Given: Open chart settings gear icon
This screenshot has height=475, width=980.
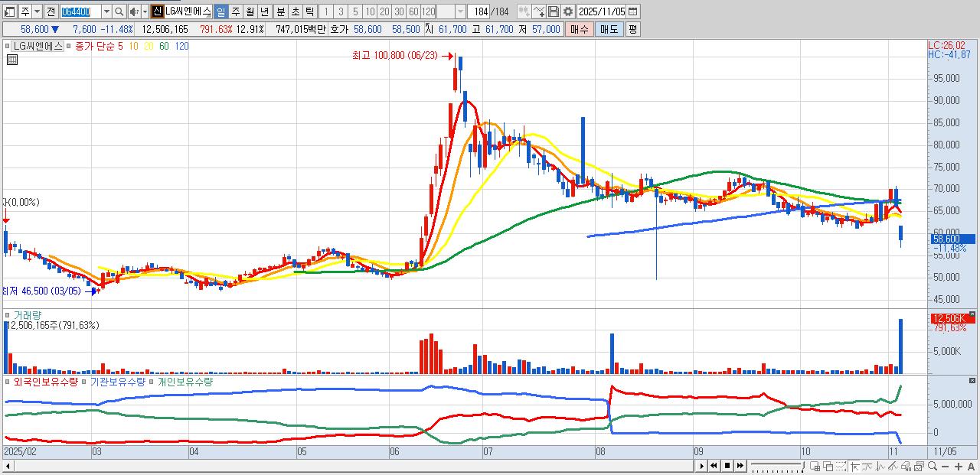Looking at the screenshot, I should pyautogui.click(x=568, y=11).
